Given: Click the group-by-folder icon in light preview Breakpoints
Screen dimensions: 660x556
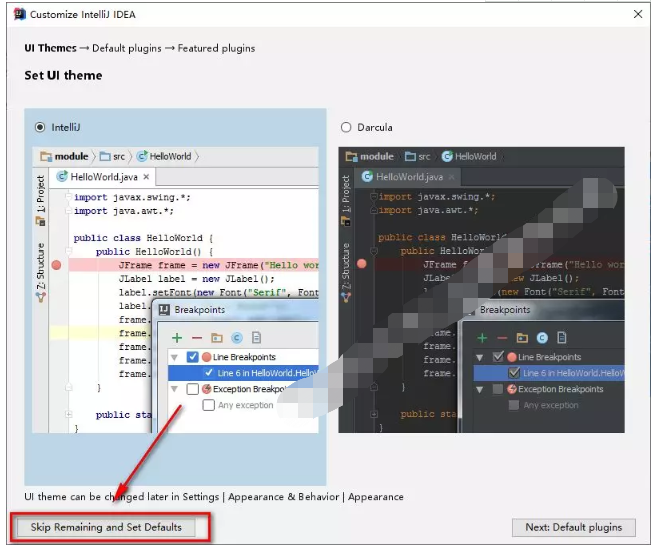Looking at the screenshot, I should [217, 338].
